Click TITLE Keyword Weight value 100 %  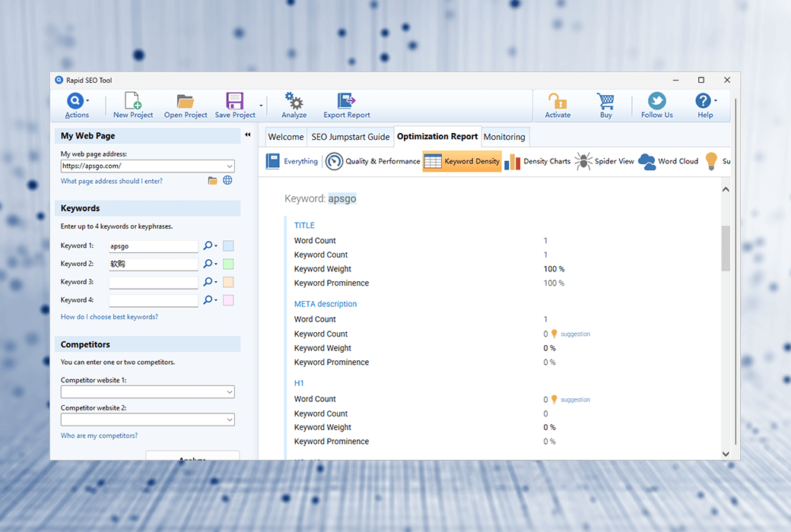(554, 269)
